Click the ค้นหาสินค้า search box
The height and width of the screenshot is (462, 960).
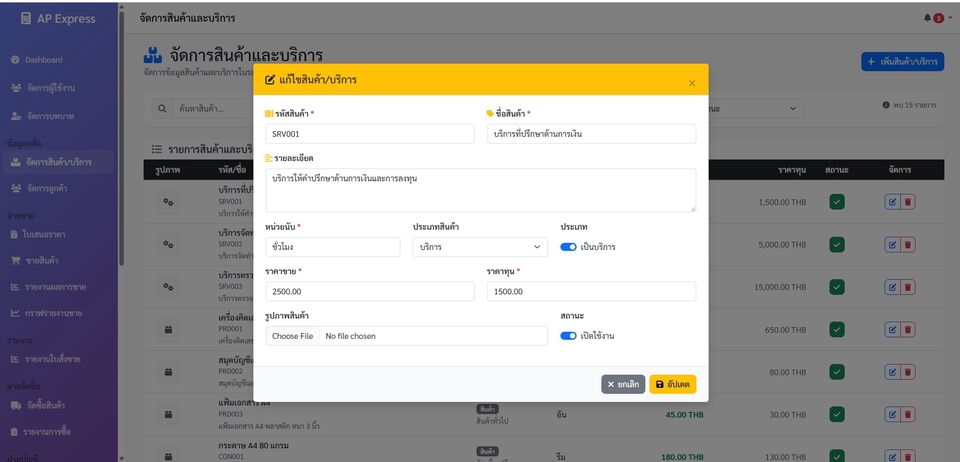click(213, 109)
